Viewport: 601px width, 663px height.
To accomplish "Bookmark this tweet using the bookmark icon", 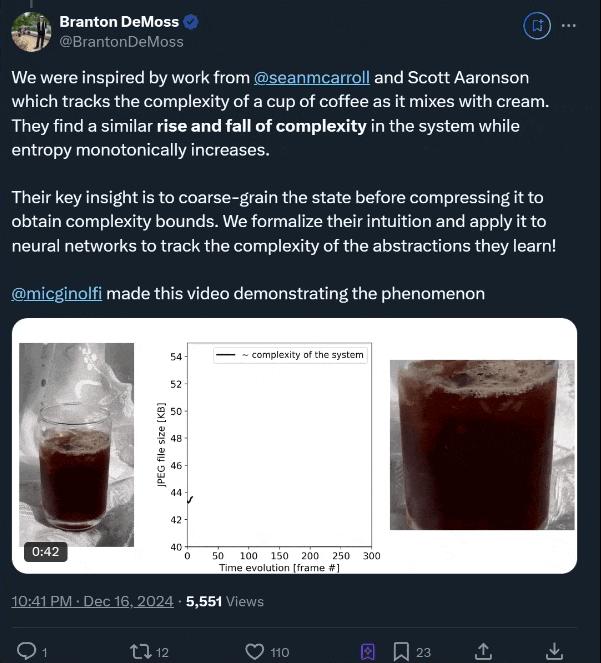I will click(401, 652).
